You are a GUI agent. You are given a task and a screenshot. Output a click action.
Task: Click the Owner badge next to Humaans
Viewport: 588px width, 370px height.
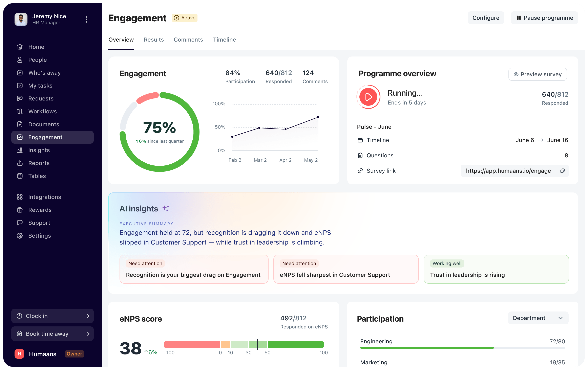click(75, 354)
